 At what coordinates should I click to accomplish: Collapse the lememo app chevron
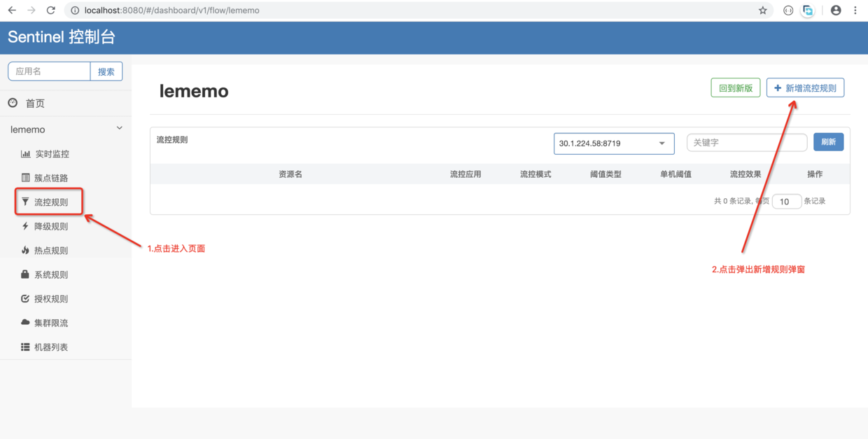(119, 129)
